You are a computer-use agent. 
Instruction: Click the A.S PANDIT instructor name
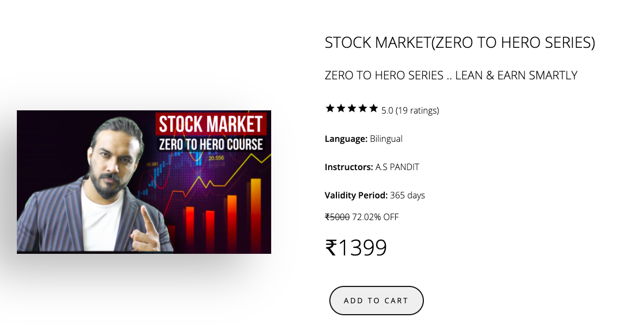(396, 167)
